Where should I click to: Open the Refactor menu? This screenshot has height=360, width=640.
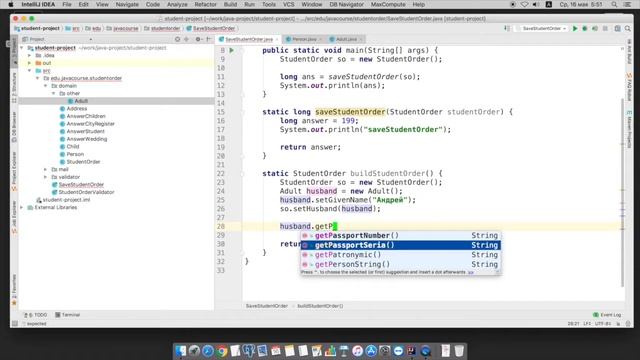click(205, 4)
